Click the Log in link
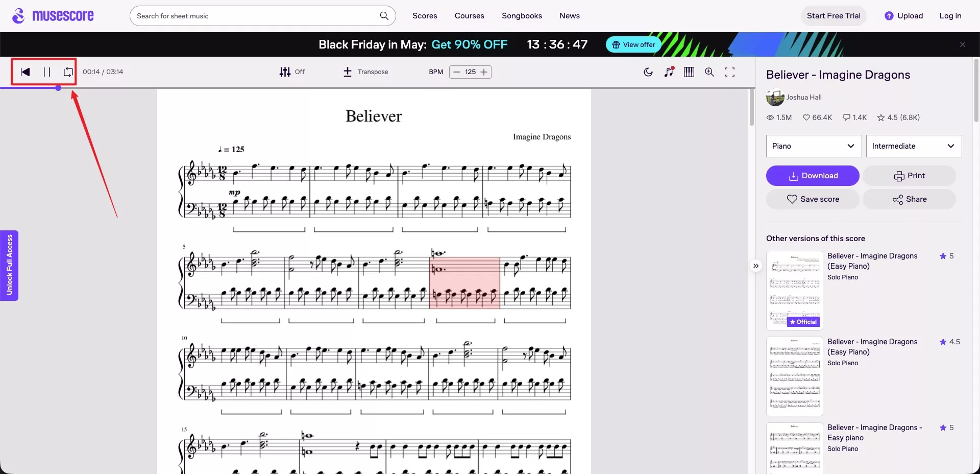Image resolution: width=980 pixels, height=474 pixels. pyautogui.click(x=950, y=16)
